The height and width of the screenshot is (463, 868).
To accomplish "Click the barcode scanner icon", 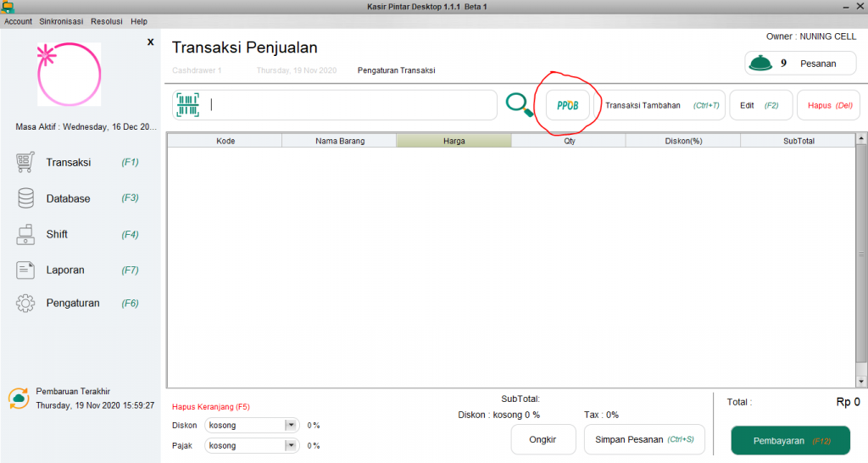I will click(x=187, y=104).
